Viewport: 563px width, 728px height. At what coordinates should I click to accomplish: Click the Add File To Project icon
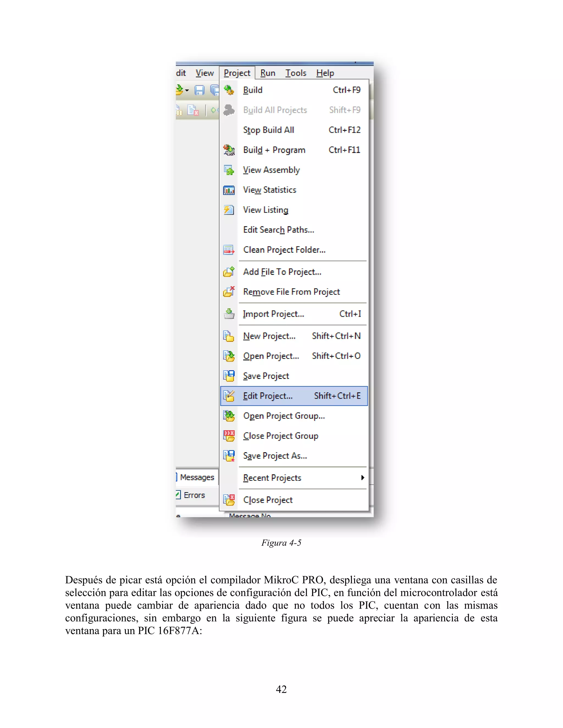pyautogui.click(x=229, y=272)
